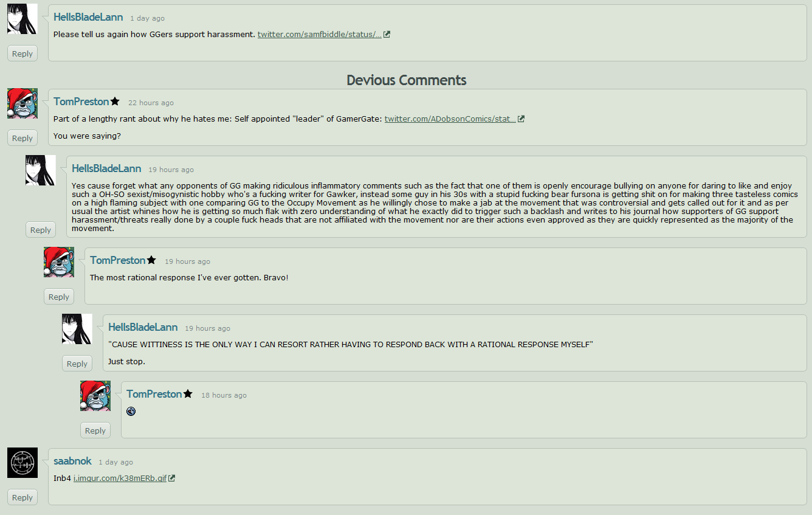Reply to TomPreston's "You were saying?" comment
The height and width of the screenshot is (515, 812).
point(22,138)
